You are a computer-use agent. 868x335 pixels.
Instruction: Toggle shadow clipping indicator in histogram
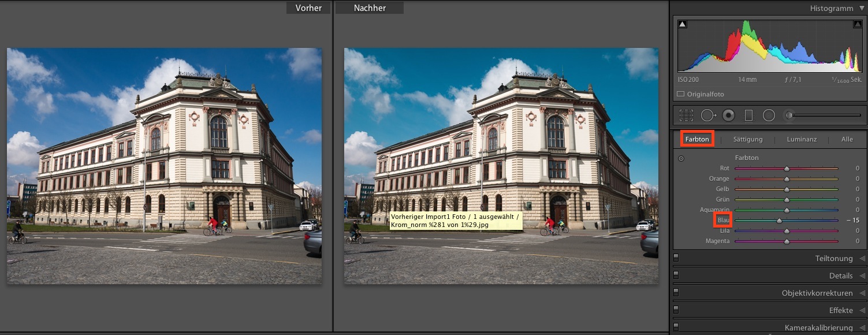coord(682,24)
